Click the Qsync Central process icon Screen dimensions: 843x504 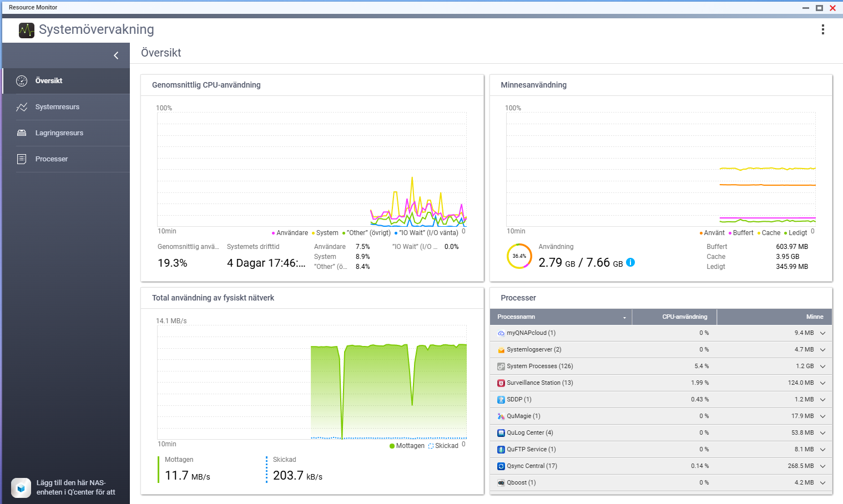(501, 466)
